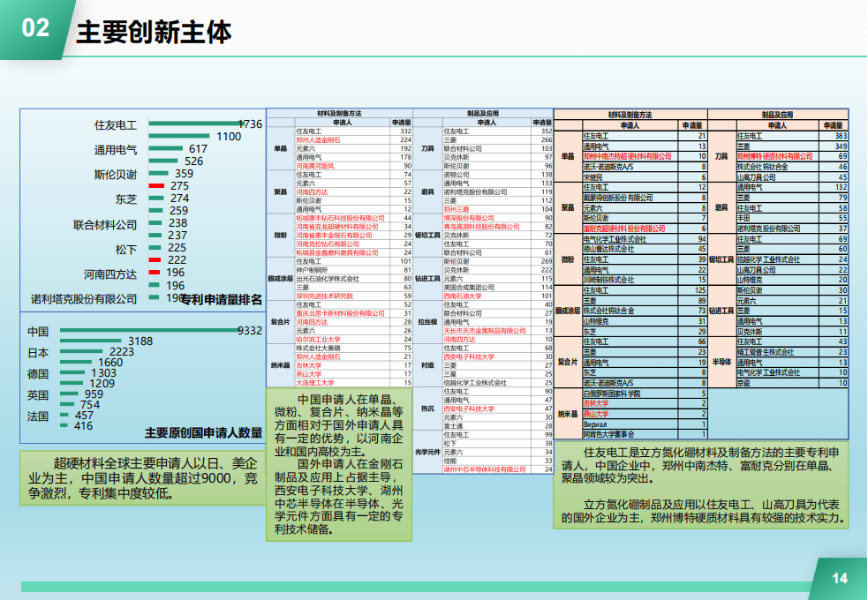Screen dimensions: 868x600
Task: Select the 主要原创国申请人数量 chart title
Action: coord(203,432)
